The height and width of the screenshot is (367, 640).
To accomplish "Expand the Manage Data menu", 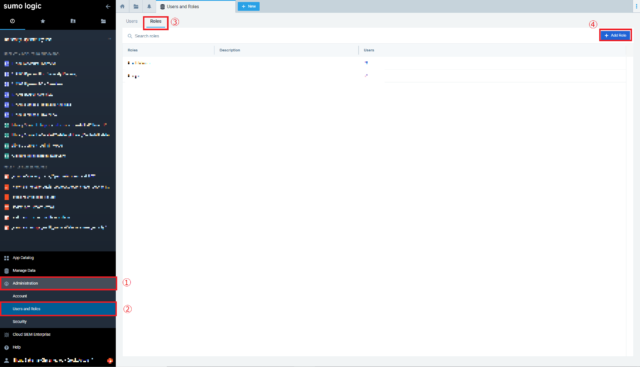I will (58, 271).
